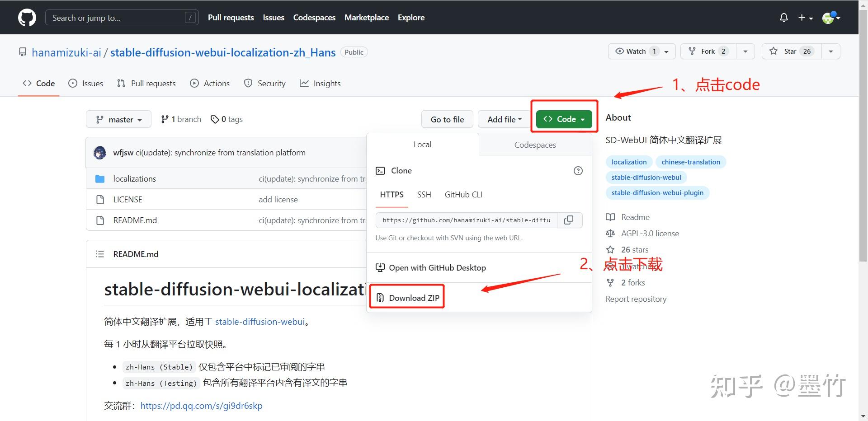Expand the Add file dropdown

pyautogui.click(x=503, y=119)
